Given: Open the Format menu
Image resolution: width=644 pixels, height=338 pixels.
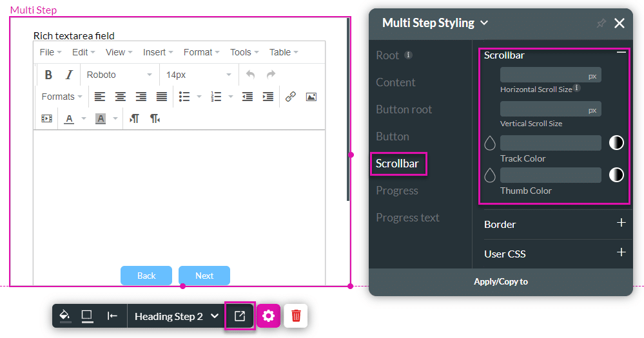Looking at the screenshot, I should click(x=201, y=52).
